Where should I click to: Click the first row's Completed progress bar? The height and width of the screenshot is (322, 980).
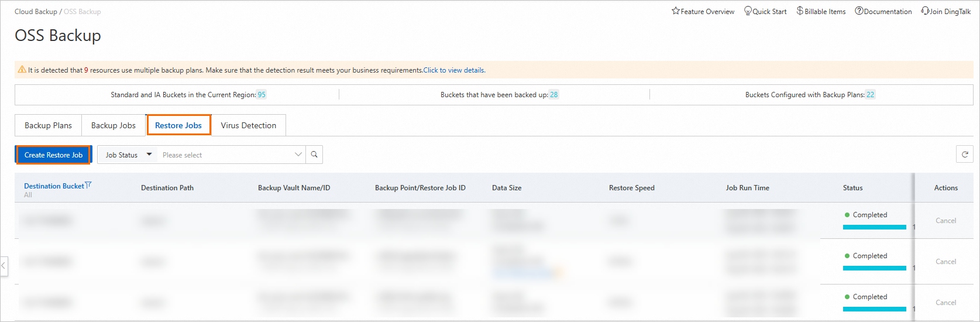pos(875,227)
